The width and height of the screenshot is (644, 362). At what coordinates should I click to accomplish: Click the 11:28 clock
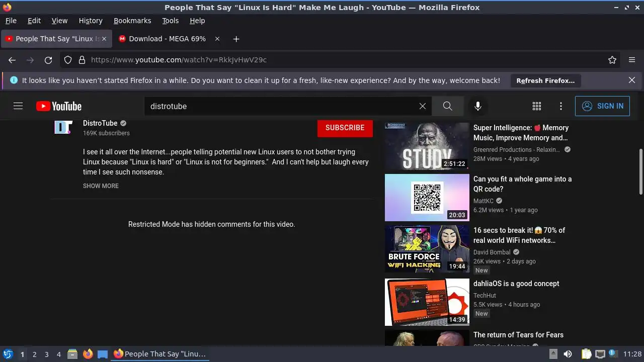point(632,354)
